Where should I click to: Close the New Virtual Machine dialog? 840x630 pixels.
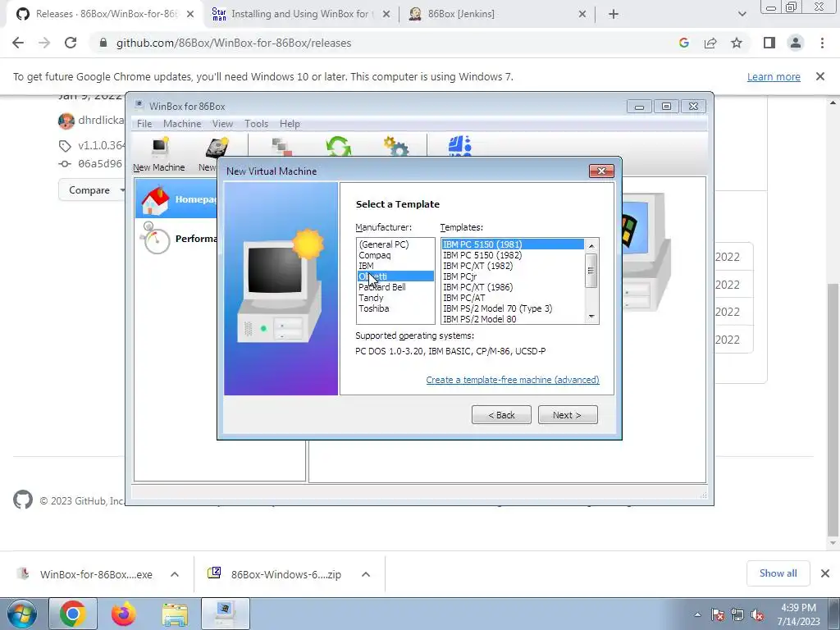pyautogui.click(x=601, y=171)
